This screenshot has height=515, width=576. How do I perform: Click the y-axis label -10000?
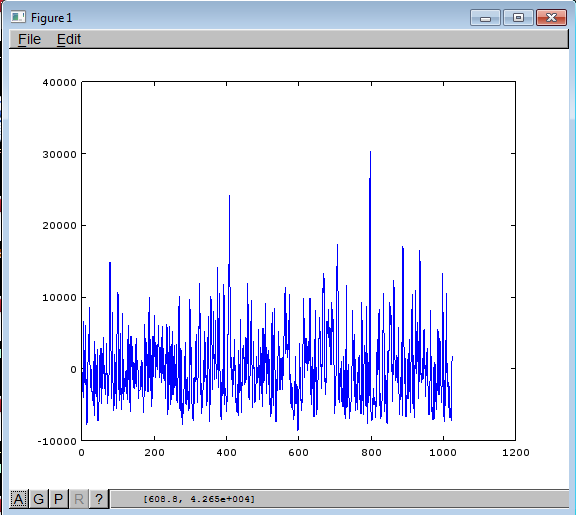pos(57,441)
